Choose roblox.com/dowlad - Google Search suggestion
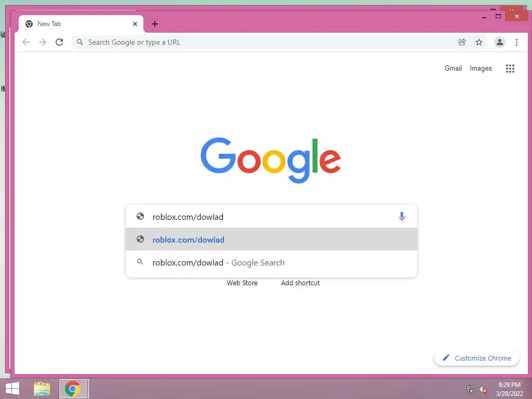532x399 pixels. (x=271, y=262)
